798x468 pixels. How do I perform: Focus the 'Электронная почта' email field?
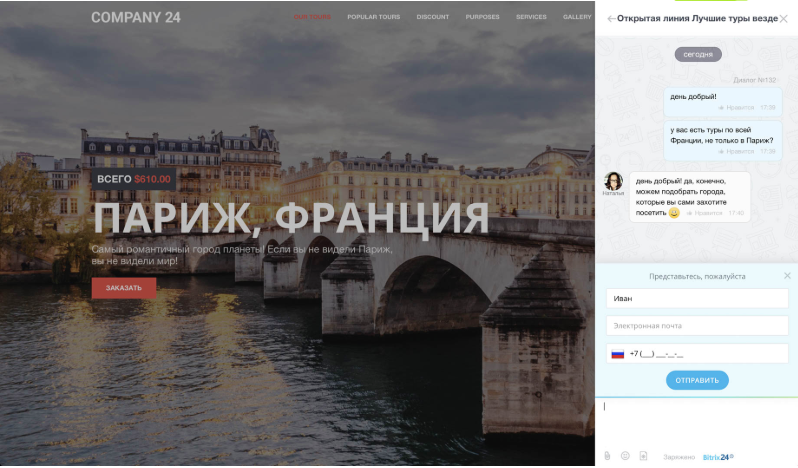point(697,326)
